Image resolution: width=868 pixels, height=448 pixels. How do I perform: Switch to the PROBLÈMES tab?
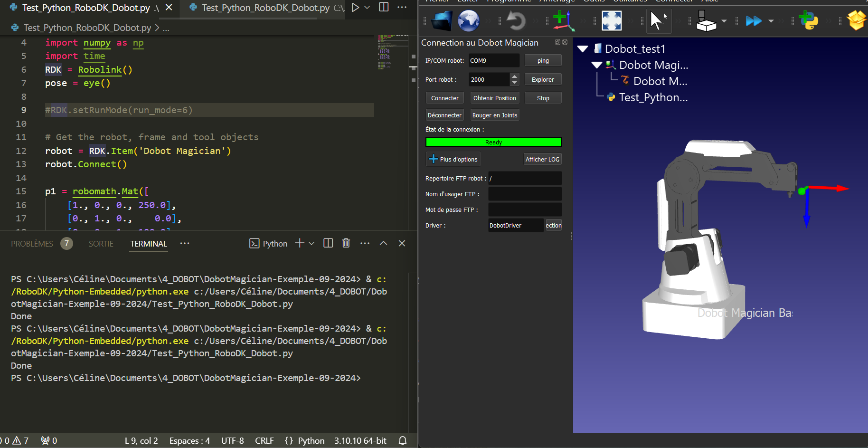[32, 244]
